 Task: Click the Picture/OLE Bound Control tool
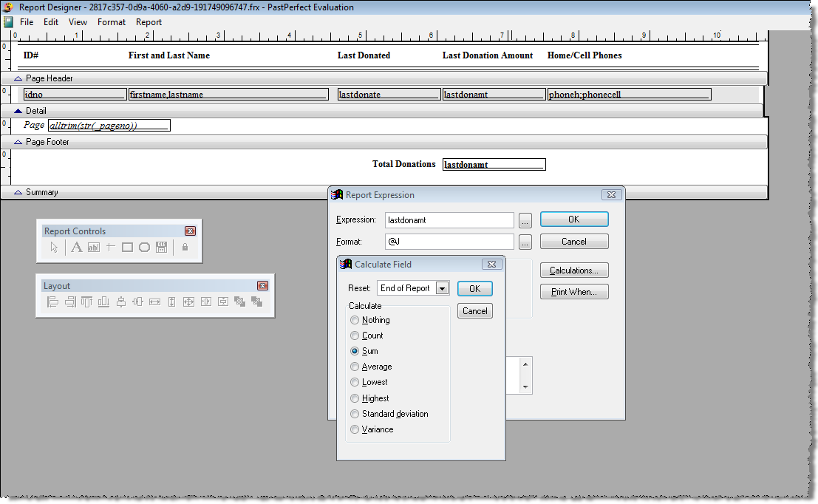coord(162,248)
